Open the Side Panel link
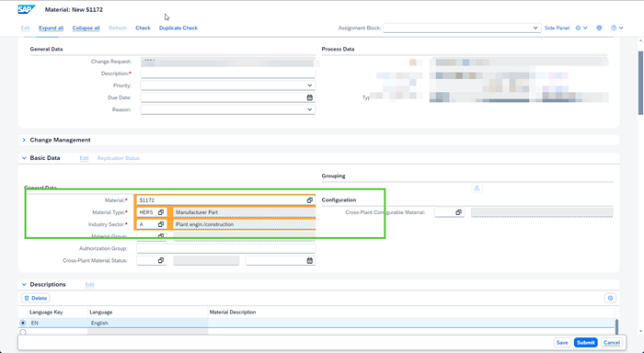 [557, 28]
